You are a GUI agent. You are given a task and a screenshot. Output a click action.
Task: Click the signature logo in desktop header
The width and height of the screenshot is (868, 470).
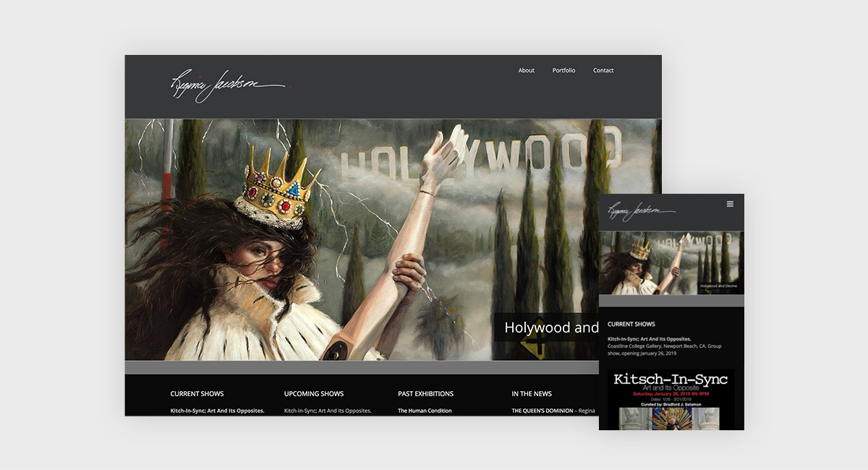(x=227, y=86)
